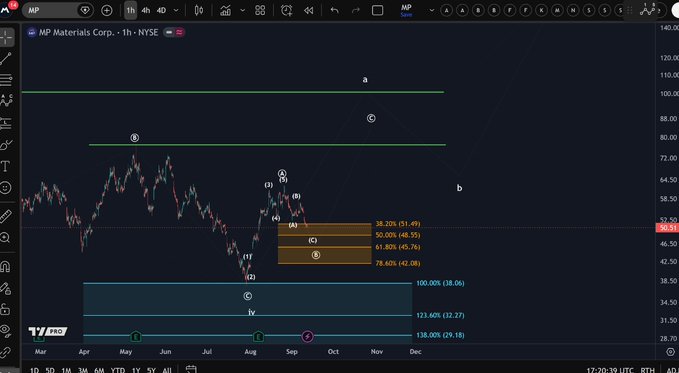Toggle stay in drawing mode

point(6,288)
